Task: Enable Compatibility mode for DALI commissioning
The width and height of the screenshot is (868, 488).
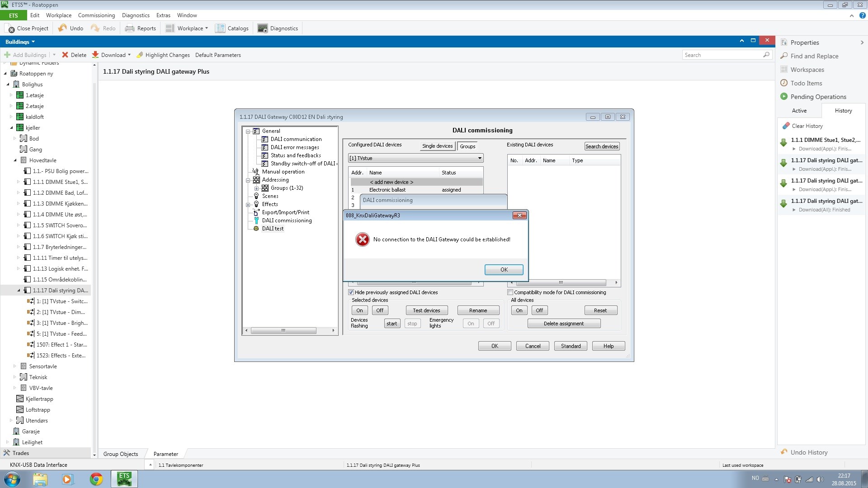Action: tap(510, 292)
